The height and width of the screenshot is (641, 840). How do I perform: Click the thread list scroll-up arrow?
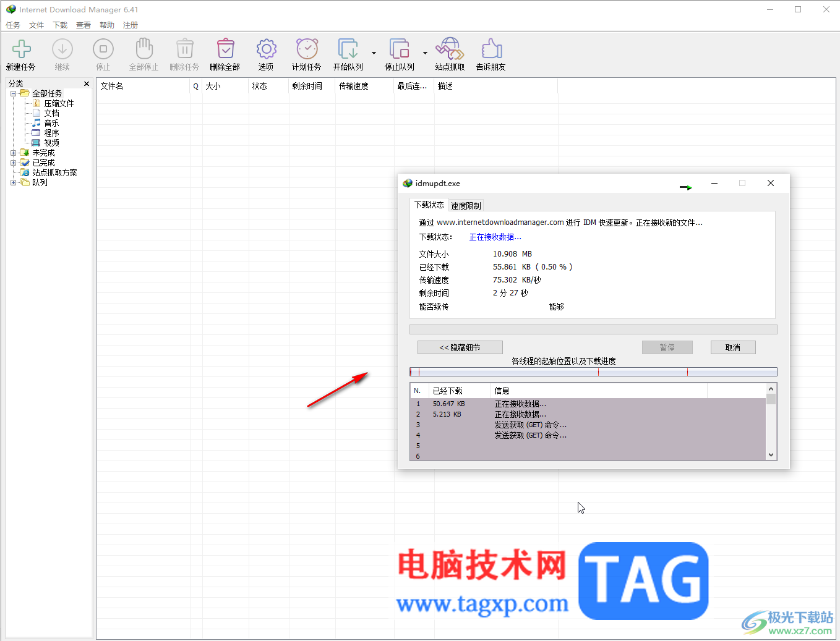pos(771,389)
